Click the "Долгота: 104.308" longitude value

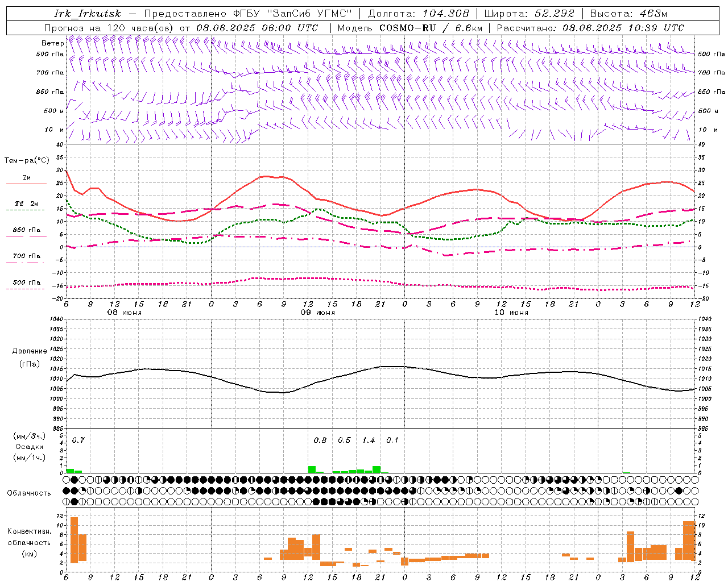click(419, 14)
